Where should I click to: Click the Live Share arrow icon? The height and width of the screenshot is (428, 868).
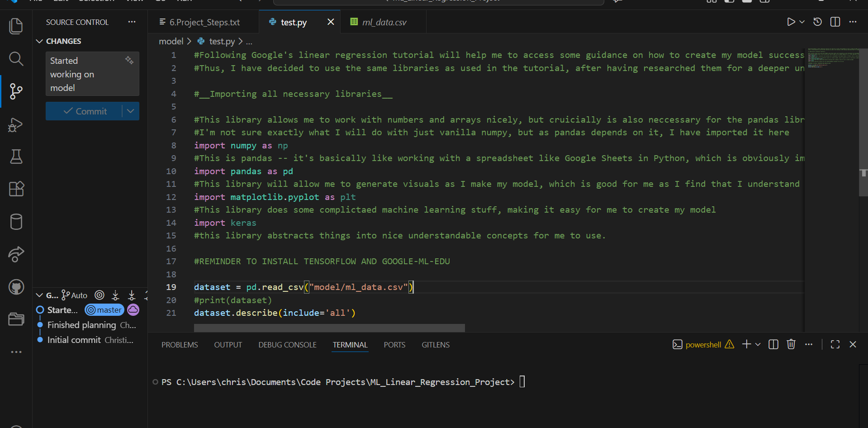click(16, 254)
